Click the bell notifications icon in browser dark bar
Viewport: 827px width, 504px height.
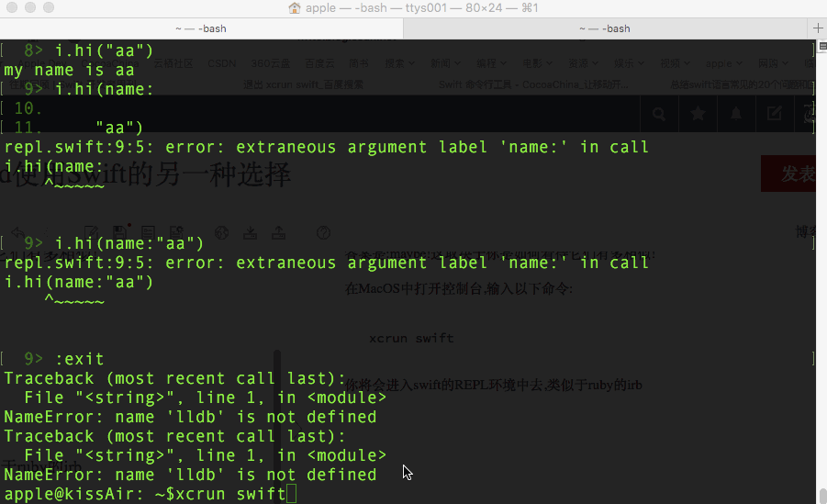pos(736,114)
